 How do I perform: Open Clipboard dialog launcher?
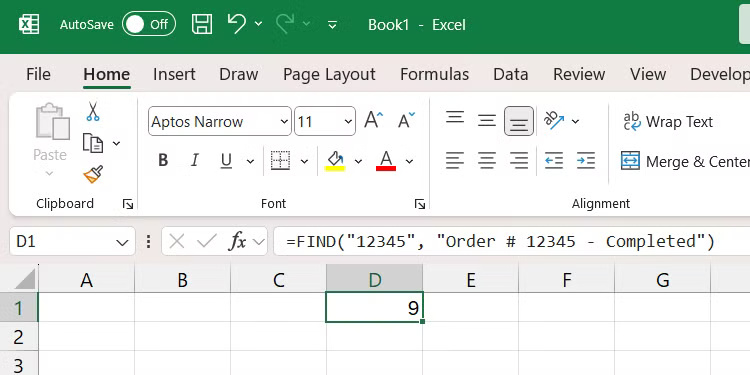(x=128, y=204)
